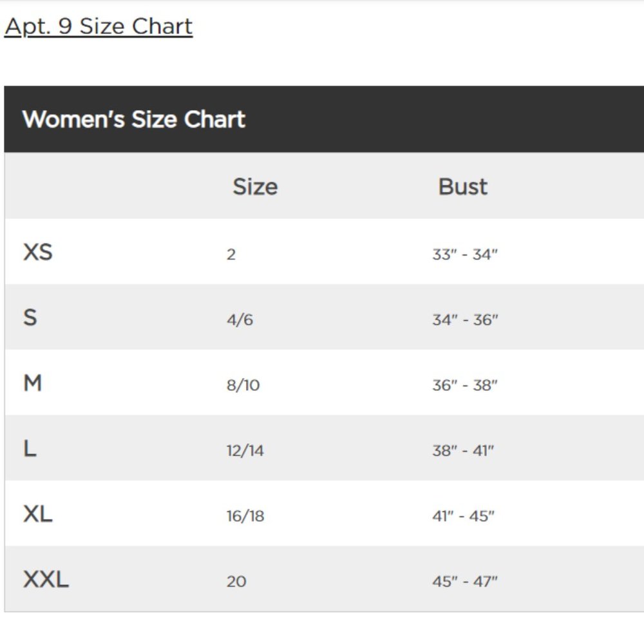The height and width of the screenshot is (644, 644).
Task: Select the size 2 cell
Action: (231, 254)
